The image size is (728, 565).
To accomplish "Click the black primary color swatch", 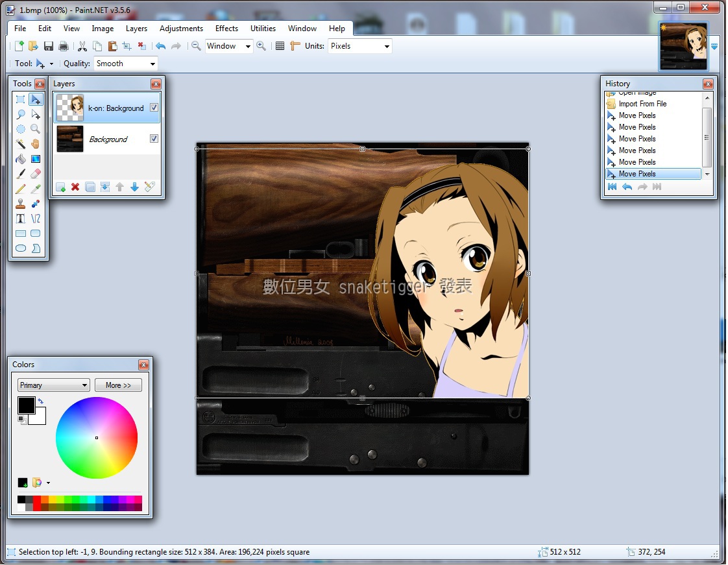I will click(27, 405).
